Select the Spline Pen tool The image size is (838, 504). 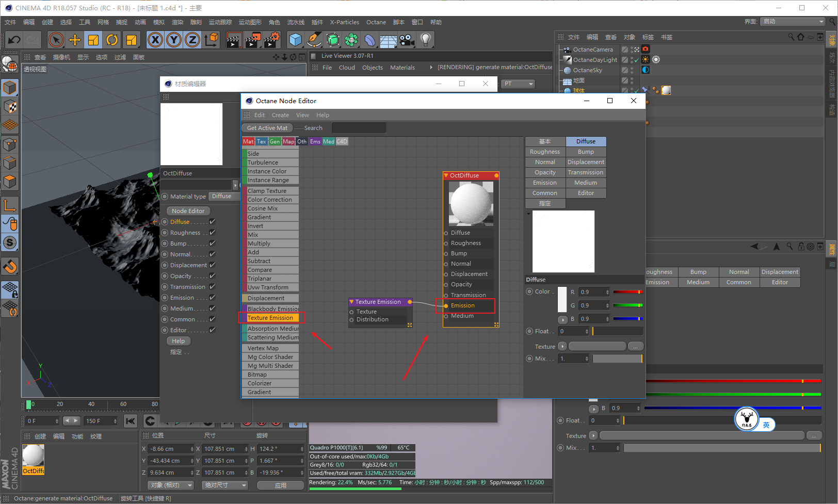pyautogui.click(x=314, y=40)
